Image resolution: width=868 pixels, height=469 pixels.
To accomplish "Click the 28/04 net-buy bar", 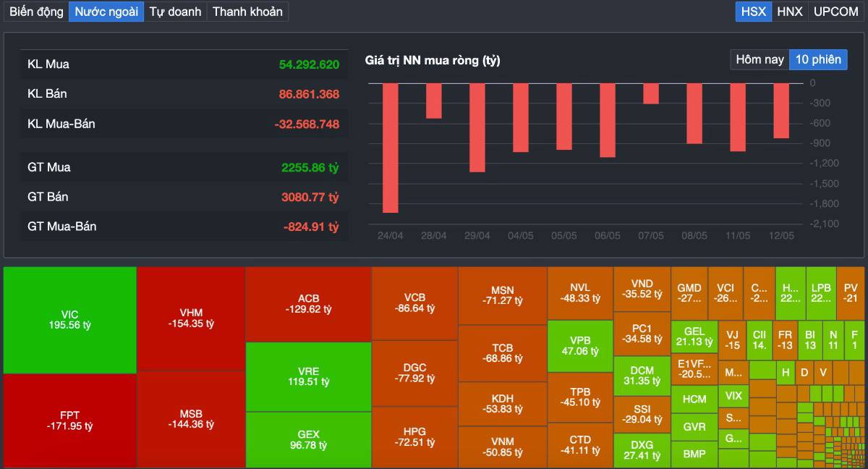I will point(433,101).
